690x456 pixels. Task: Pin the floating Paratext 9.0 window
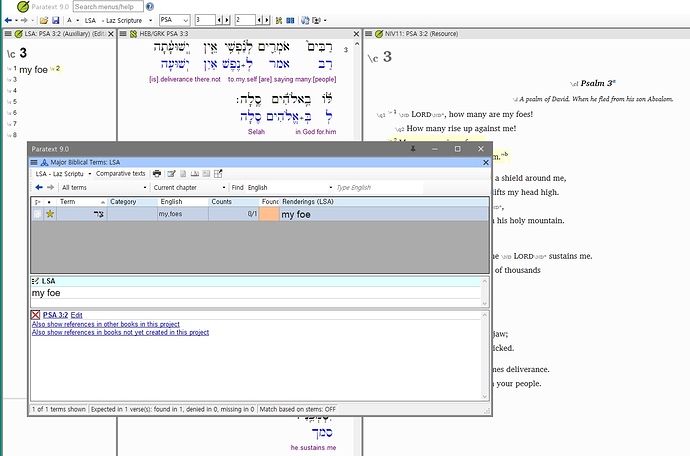(413, 149)
